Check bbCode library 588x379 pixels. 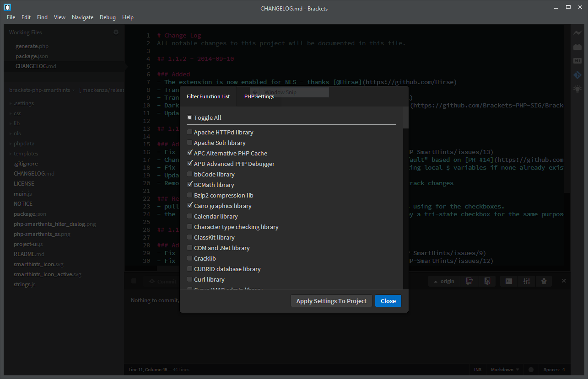(x=190, y=174)
